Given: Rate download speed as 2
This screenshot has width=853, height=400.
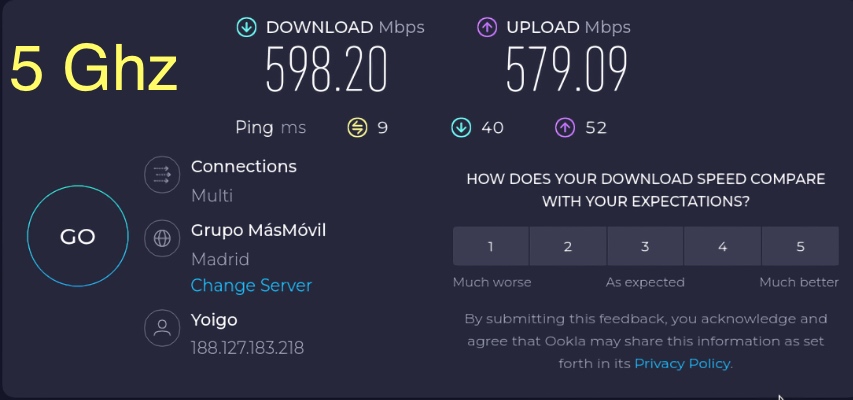Looking at the screenshot, I should tap(568, 247).
